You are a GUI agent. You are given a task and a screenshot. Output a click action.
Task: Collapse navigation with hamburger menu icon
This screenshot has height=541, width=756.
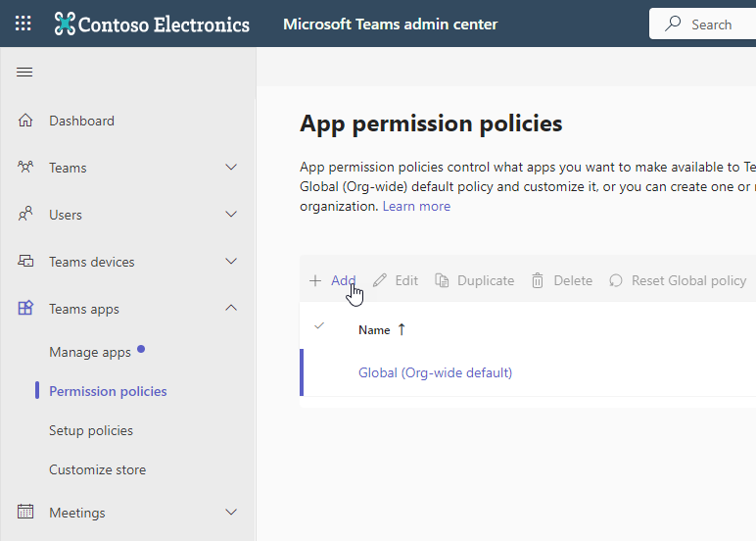click(x=25, y=73)
